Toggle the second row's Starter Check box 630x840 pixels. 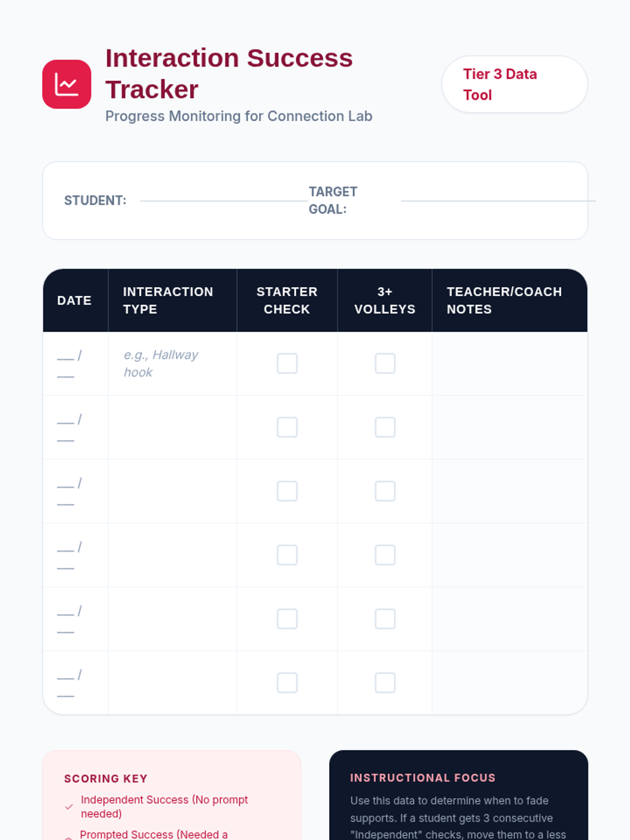point(287,427)
